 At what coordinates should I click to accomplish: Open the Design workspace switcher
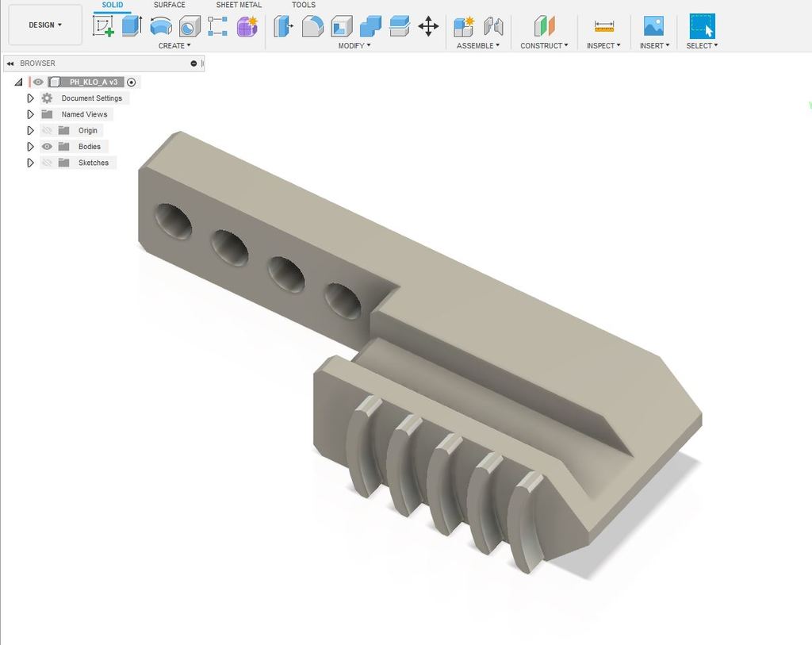(44, 25)
